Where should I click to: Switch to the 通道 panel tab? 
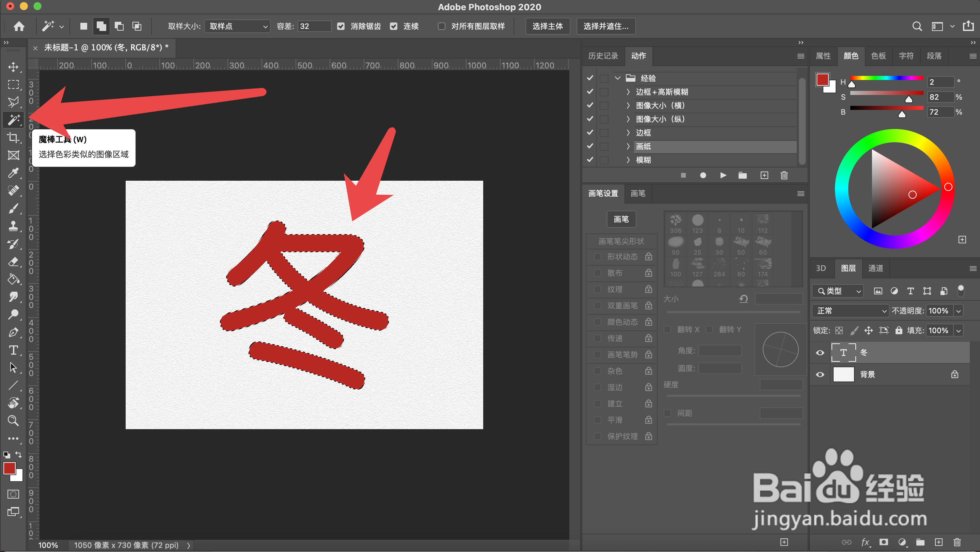(875, 269)
